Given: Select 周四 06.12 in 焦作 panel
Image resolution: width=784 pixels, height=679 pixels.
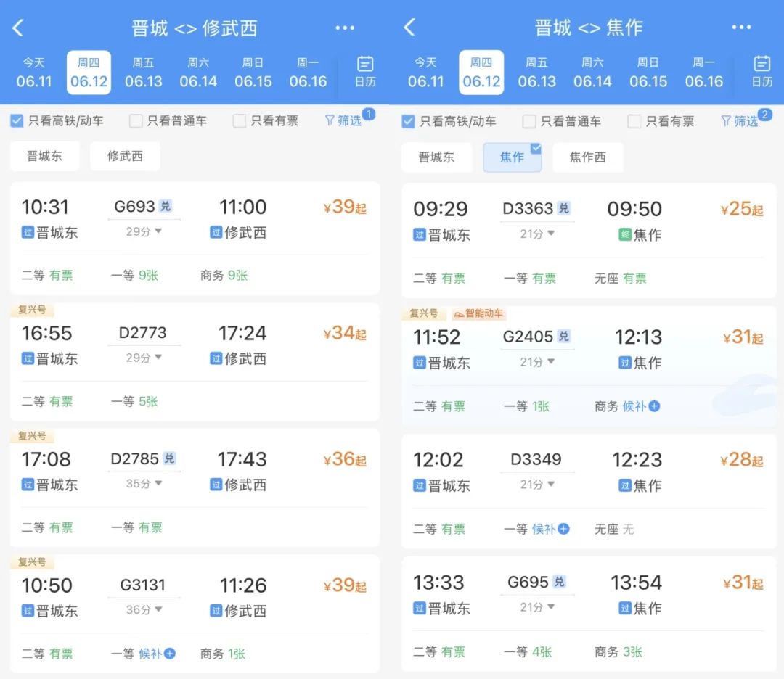Looking at the screenshot, I should point(481,73).
